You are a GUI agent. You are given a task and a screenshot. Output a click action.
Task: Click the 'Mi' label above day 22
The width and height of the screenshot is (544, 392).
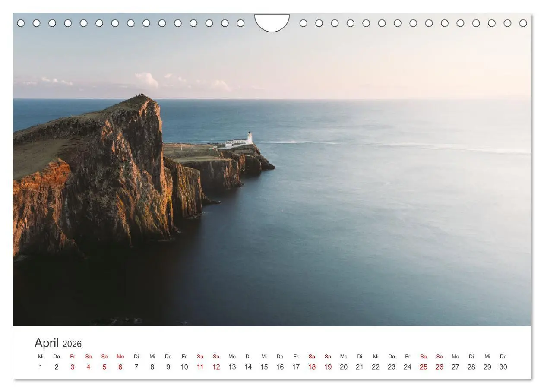tap(376, 357)
